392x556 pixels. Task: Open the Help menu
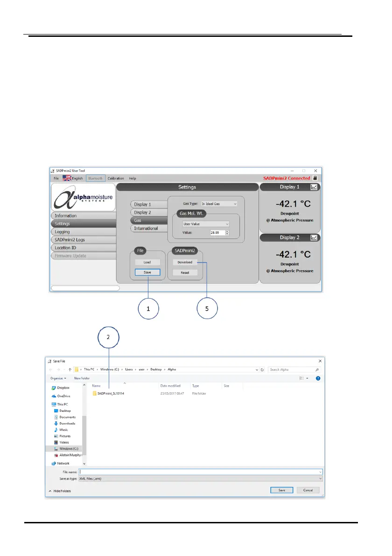point(133,178)
